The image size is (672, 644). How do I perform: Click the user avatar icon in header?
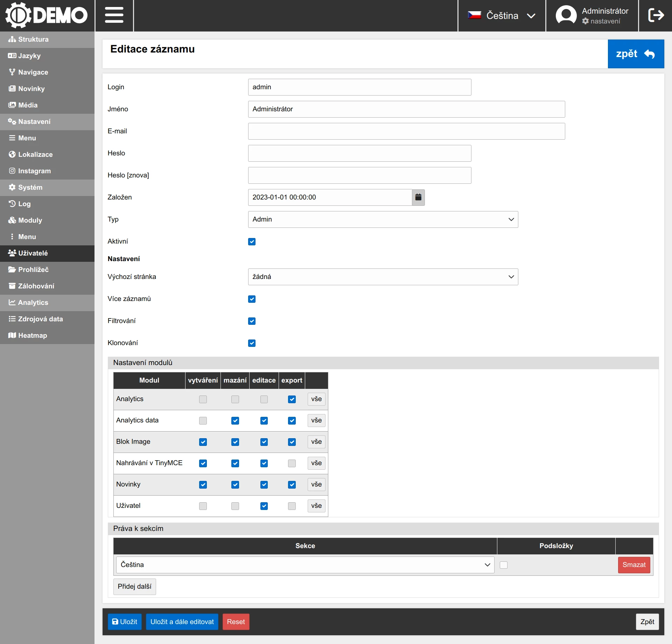566,15
